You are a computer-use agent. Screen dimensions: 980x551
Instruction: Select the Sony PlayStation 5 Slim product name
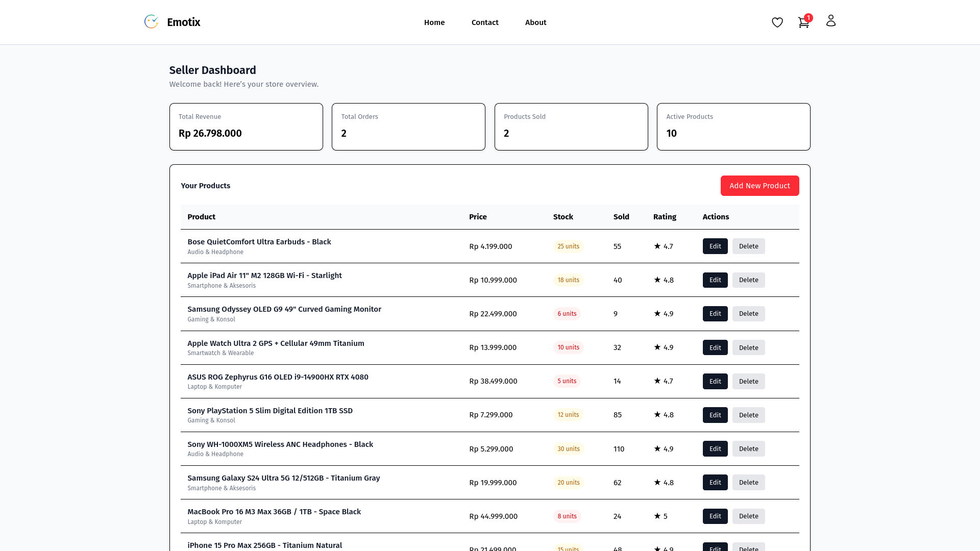coord(270,411)
